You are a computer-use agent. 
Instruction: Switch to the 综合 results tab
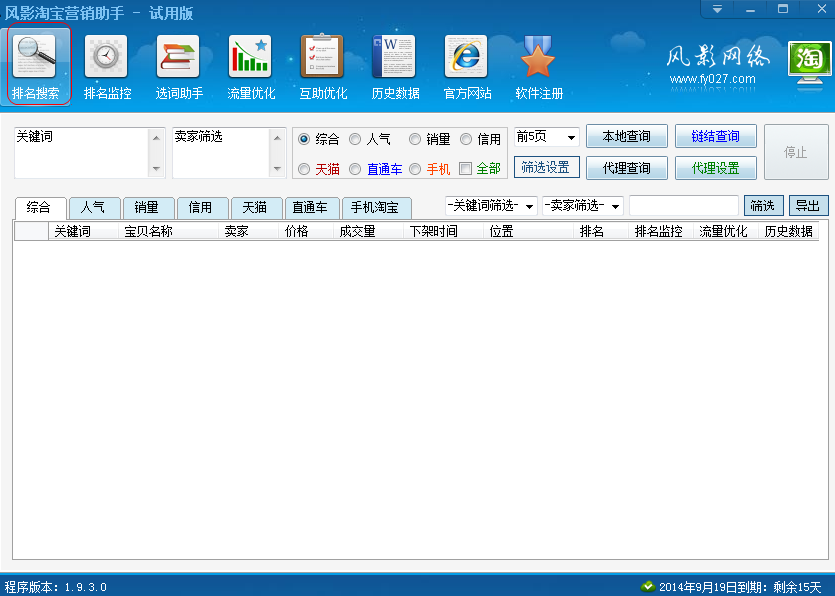tap(40, 207)
